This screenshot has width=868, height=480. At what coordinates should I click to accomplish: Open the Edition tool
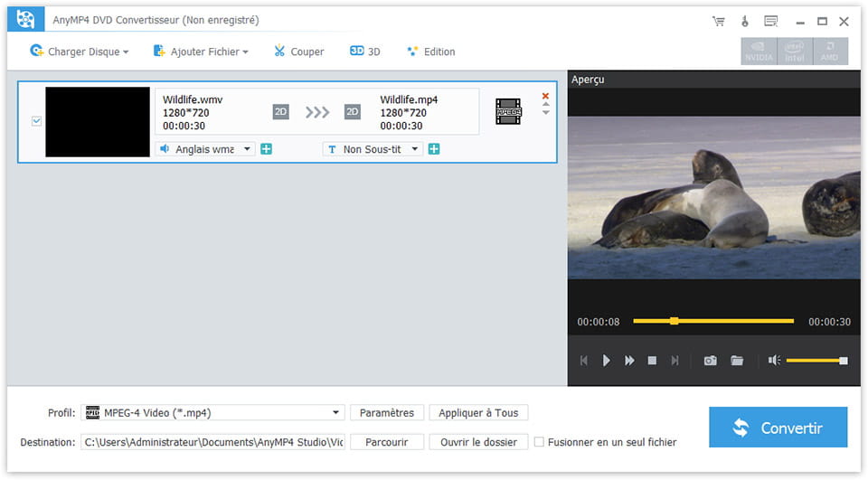(x=431, y=52)
